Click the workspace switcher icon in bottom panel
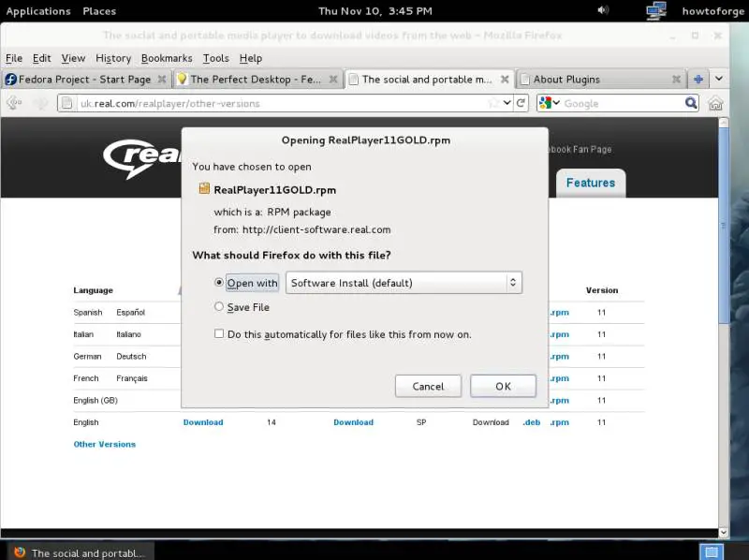The width and height of the screenshot is (749, 560). click(x=712, y=552)
